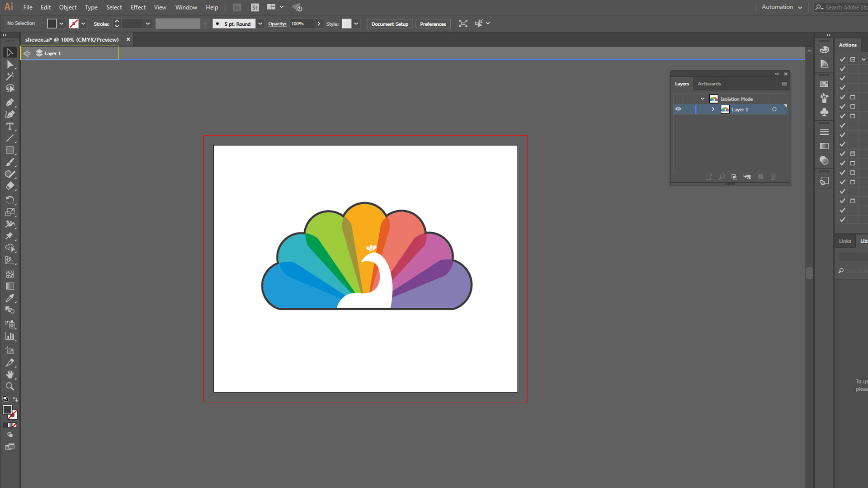Screen dimensions: 868x488
Task: Select the Eraser tool
Action: coord(10,186)
